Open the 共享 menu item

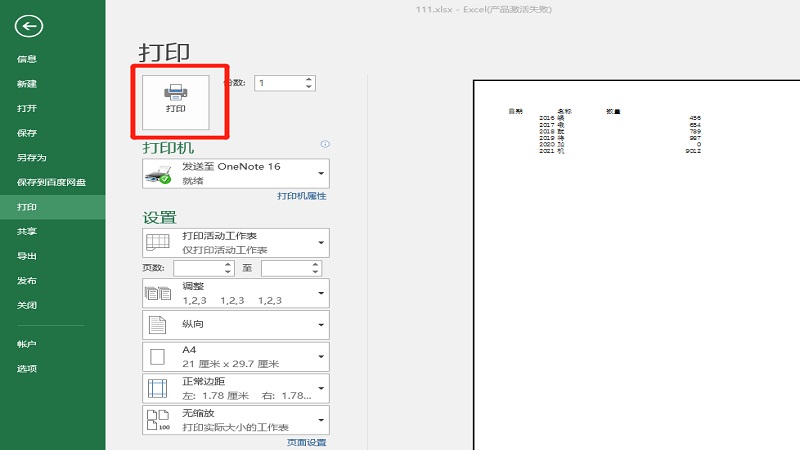click(x=27, y=231)
